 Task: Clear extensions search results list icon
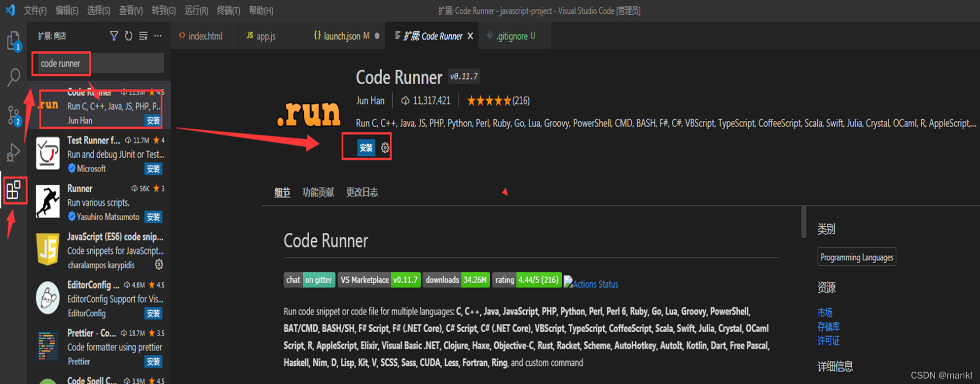point(143,36)
